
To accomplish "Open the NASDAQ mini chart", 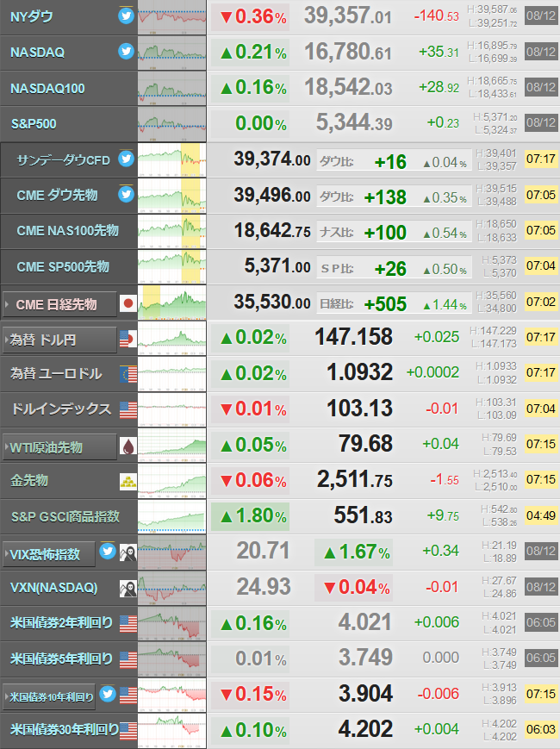I will click(x=171, y=53).
